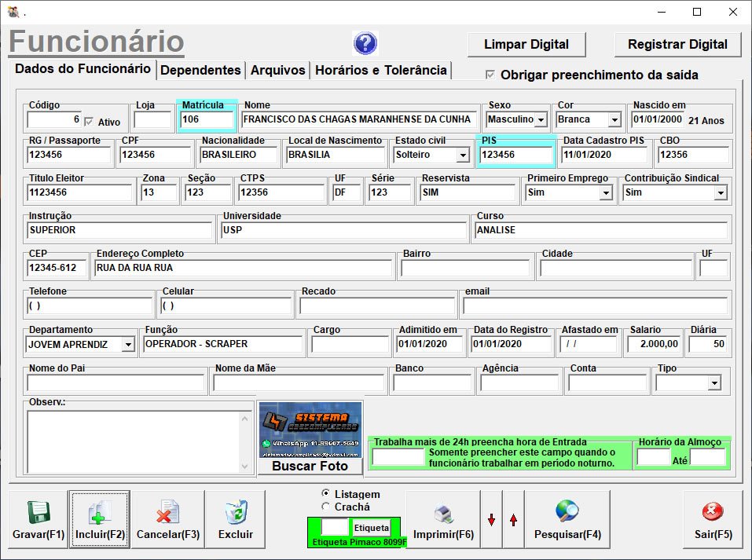The width and height of the screenshot is (752, 560).
Task: Go to next record with red down arrow
Action: click(x=492, y=519)
